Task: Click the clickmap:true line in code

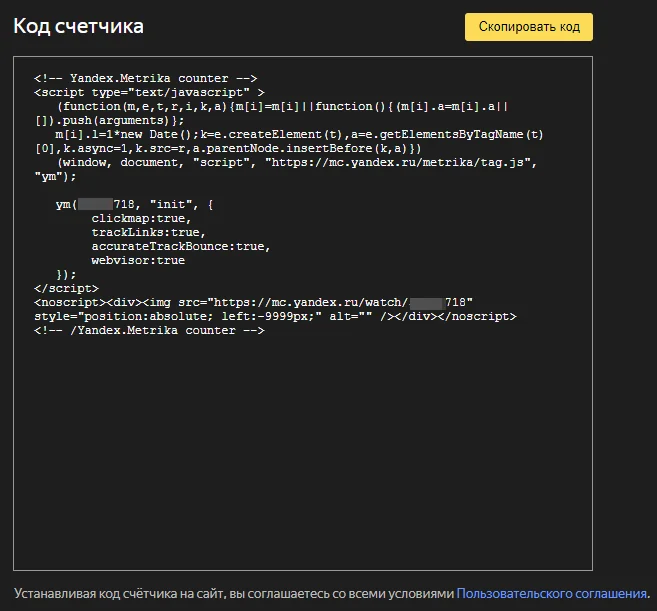Action: [141, 218]
